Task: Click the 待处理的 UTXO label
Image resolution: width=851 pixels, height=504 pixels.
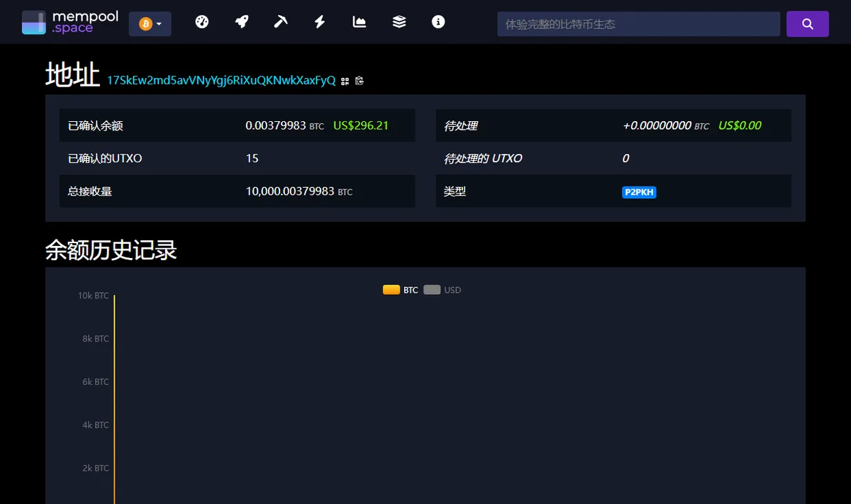Action: (x=483, y=158)
